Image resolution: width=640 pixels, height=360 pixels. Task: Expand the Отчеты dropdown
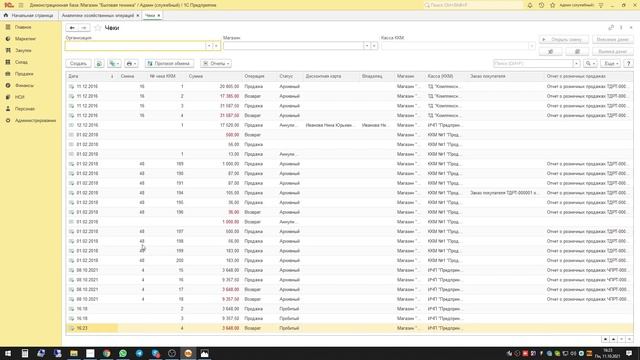click(216, 64)
